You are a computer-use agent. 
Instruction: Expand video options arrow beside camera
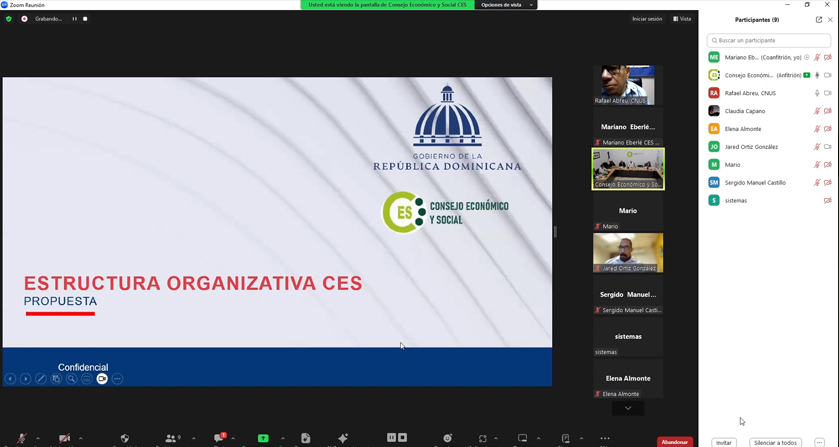pos(80,438)
